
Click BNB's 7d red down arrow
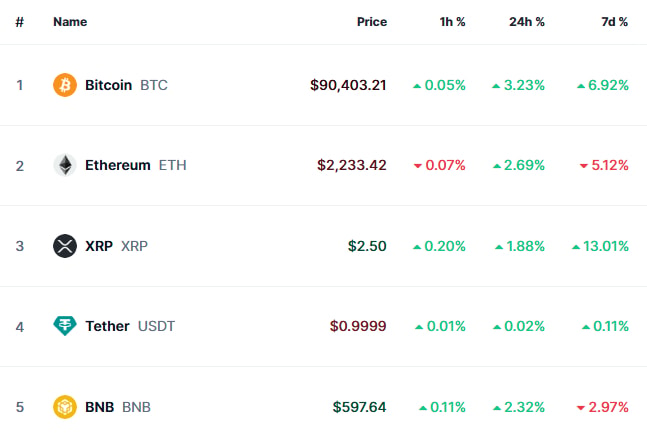[x=581, y=408]
